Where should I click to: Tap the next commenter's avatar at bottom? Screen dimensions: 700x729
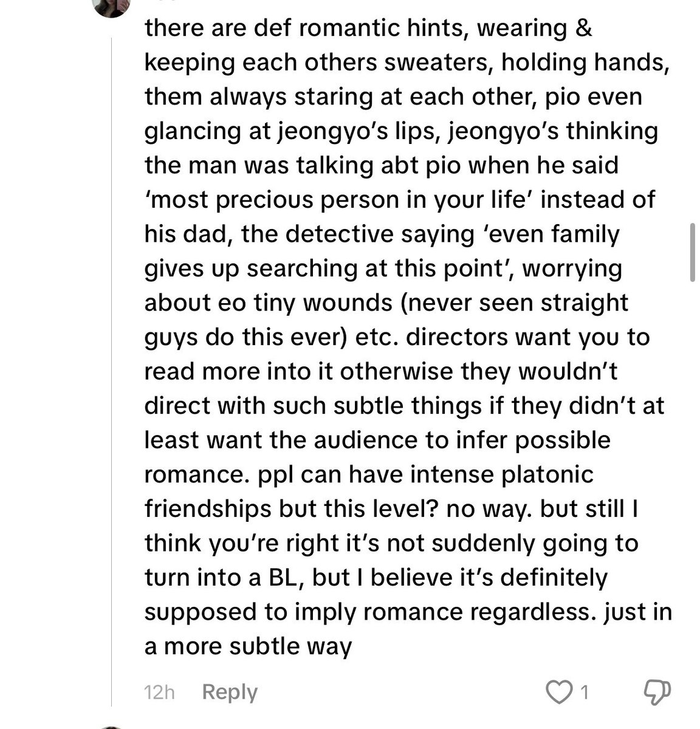point(111,727)
